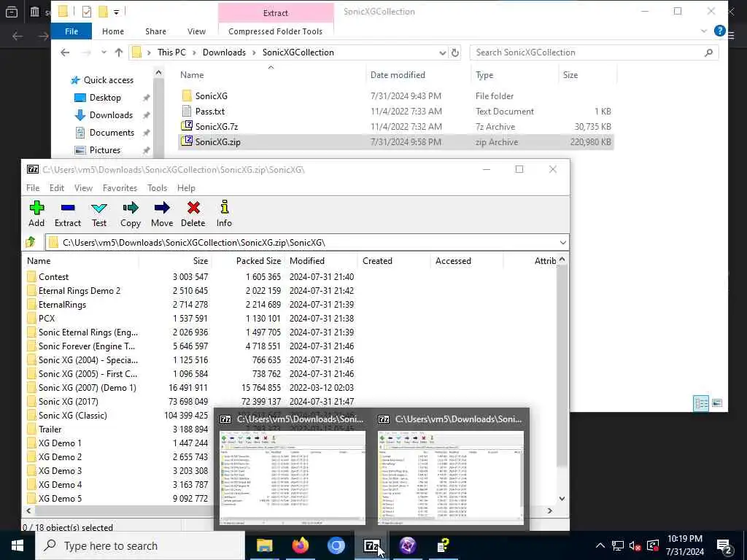Open Explorer recent locations dropdown

coord(104,52)
